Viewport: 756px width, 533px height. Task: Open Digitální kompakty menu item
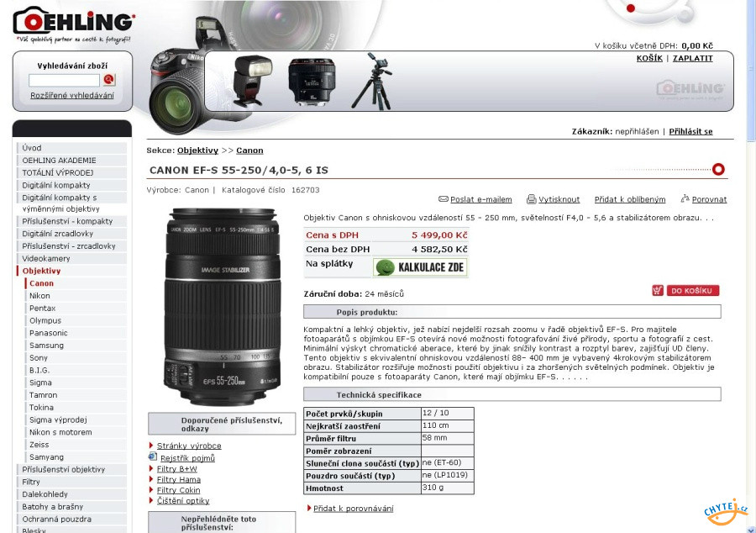pyautogui.click(x=72, y=185)
